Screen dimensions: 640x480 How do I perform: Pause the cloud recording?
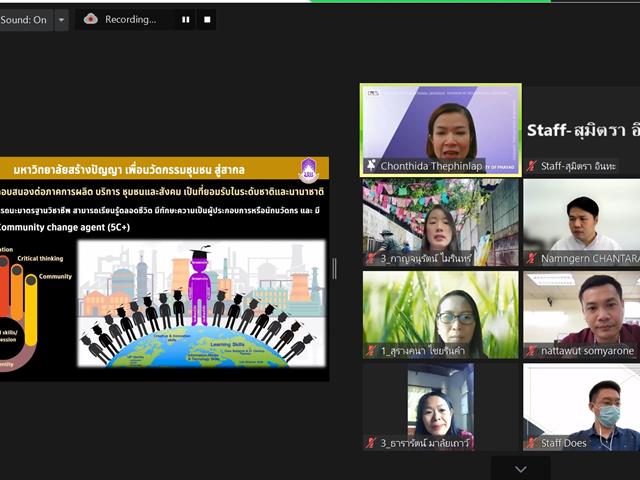tap(186, 19)
